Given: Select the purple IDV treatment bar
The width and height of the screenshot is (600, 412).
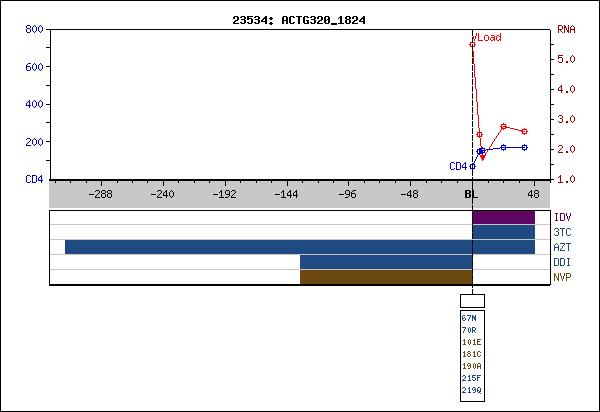Looking at the screenshot, I should [503, 217].
